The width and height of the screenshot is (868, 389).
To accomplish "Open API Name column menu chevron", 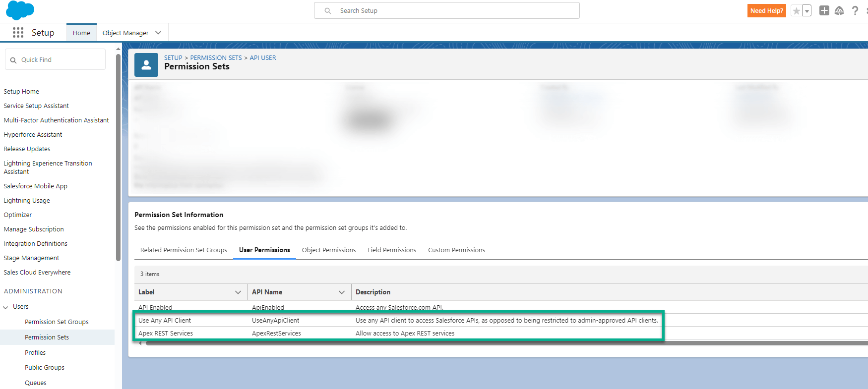I will click(x=342, y=292).
